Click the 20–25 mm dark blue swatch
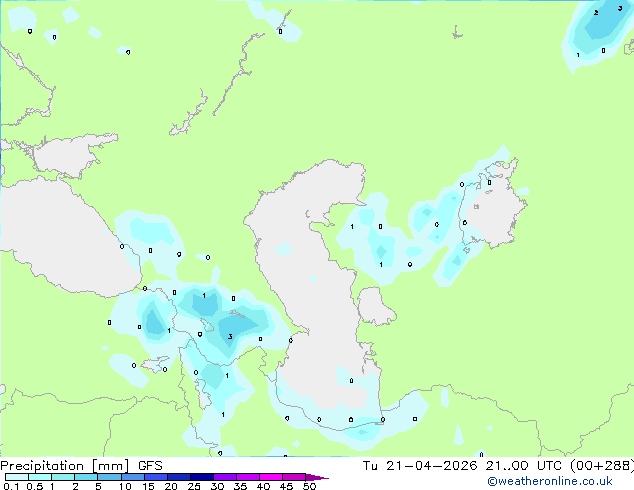This screenshot has width=634, height=490. point(179,477)
